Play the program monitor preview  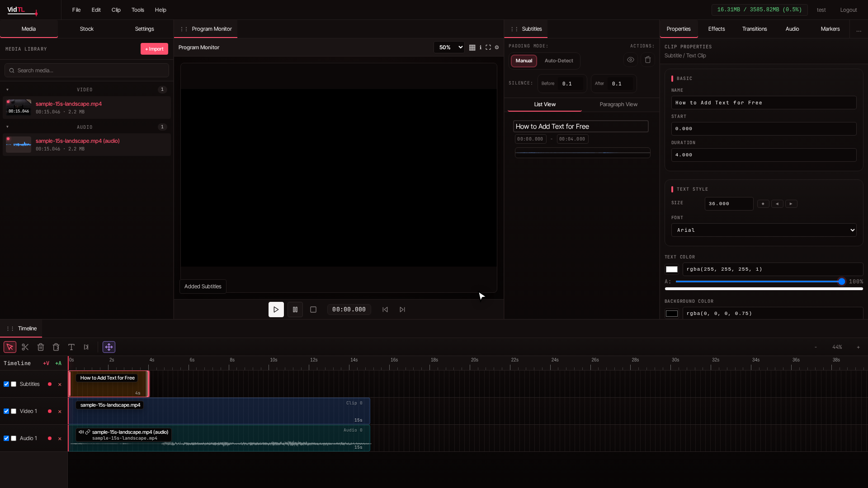pos(276,310)
